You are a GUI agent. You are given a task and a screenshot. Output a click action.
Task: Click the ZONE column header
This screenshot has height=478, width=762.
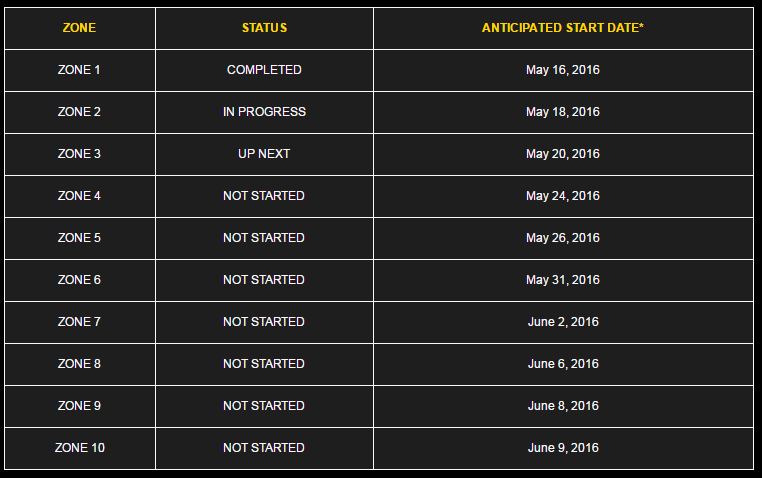(79, 28)
